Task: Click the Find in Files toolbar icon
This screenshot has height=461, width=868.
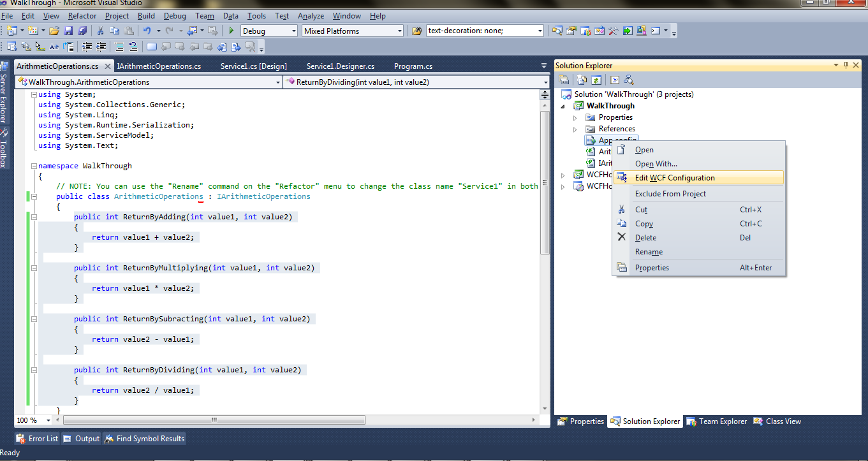Action: [x=417, y=31]
